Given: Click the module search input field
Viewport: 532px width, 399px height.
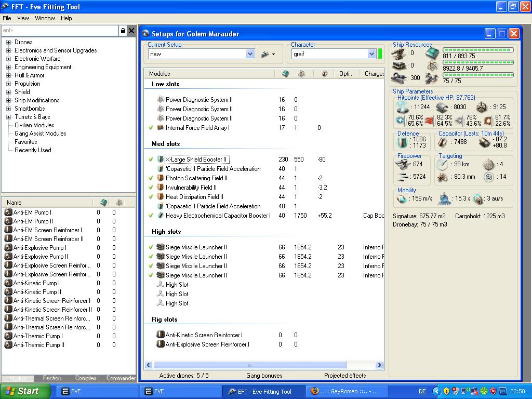Looking at the screenshot, I should point(60,31).
